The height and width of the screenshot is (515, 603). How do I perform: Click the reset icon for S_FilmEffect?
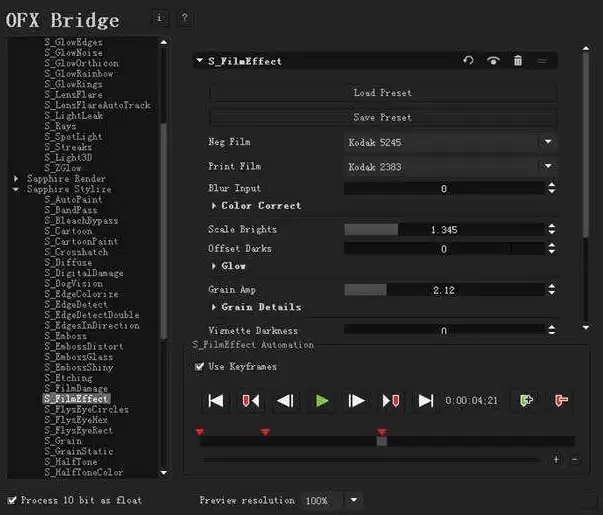[x=468, y=60]
